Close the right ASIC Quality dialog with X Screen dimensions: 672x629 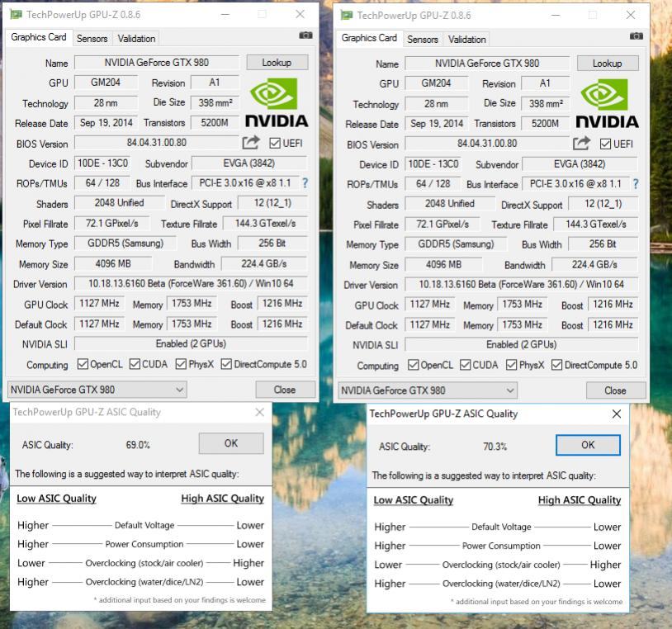[617, 414]
